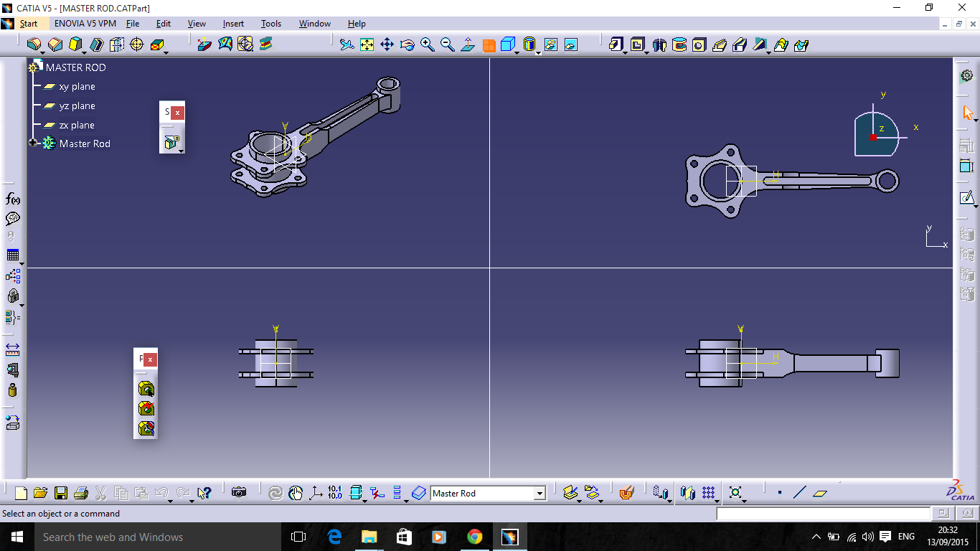Open the Formula f(x) tool
Screen dimensions: 980x551
tap(13, 199)
